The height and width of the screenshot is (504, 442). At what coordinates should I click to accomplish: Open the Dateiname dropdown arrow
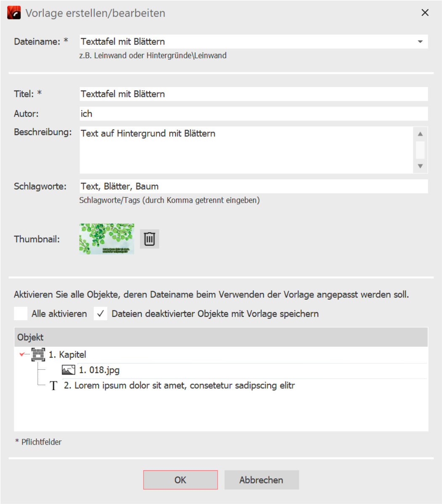coord(420,42)
